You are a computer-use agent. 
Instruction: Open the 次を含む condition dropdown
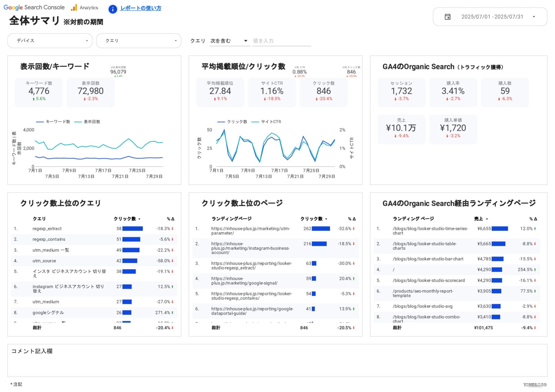(x=229, y=41)
